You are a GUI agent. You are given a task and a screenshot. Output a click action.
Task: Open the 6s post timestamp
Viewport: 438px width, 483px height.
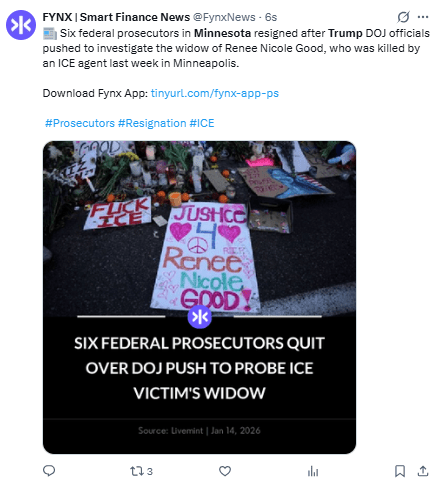pyautogui.click(x=271, y=17)
